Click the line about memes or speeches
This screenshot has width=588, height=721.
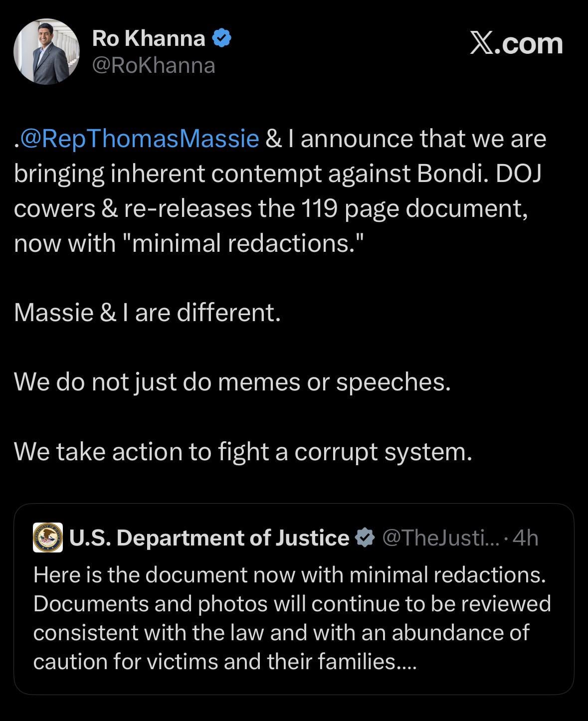point(232,382)
